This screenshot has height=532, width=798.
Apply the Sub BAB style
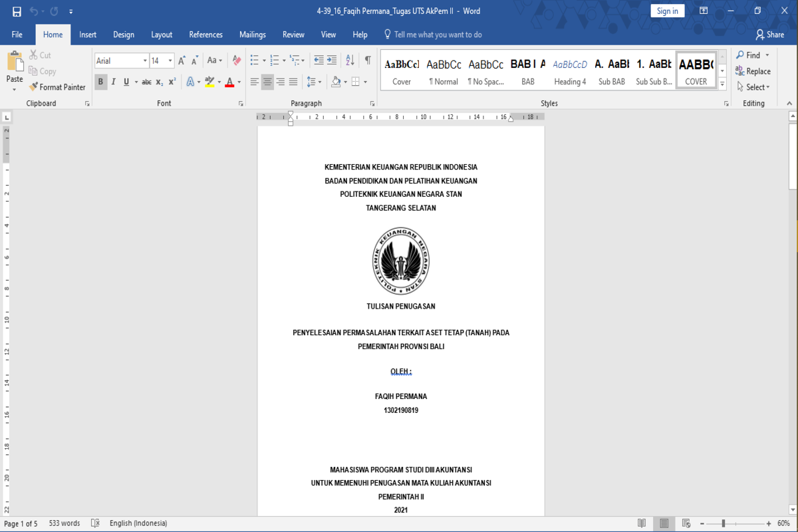(x=612, y=71)
